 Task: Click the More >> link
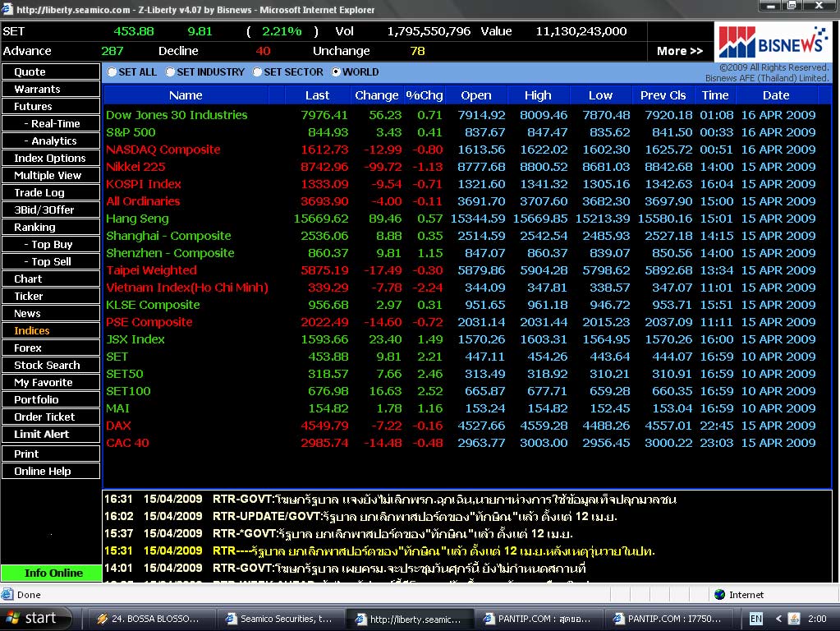pos(679,51)
